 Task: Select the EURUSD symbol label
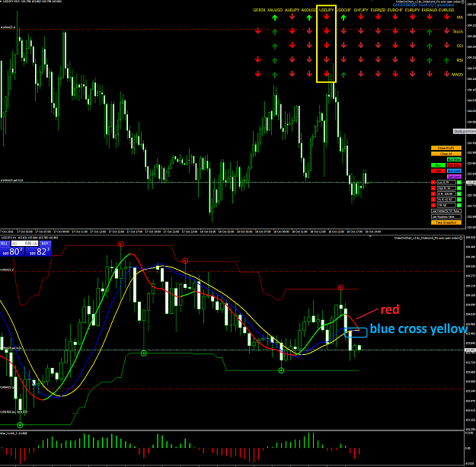[446, 10]
